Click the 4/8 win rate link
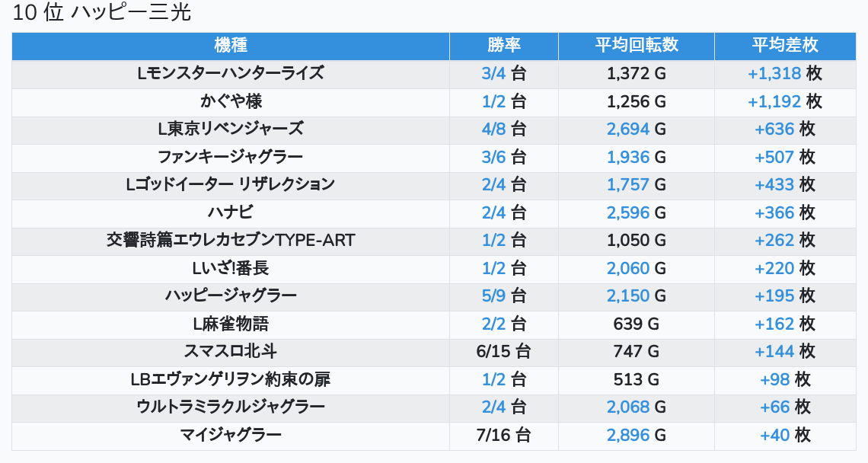This screenshot has height=463, width=868. (494, 129)
